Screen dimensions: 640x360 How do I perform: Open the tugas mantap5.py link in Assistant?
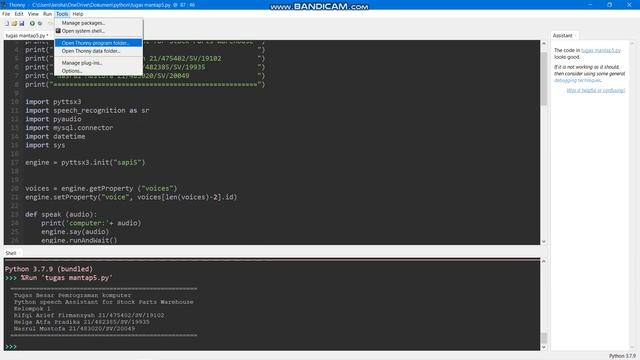coord(601,50)
